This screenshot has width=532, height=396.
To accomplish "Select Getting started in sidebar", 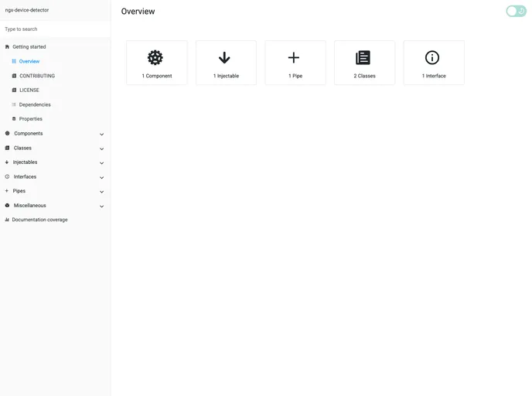I will [29, 47].
